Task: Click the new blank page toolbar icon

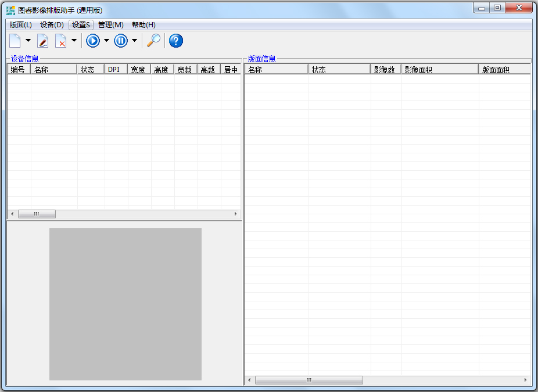Action: click(x=15, y=41)
